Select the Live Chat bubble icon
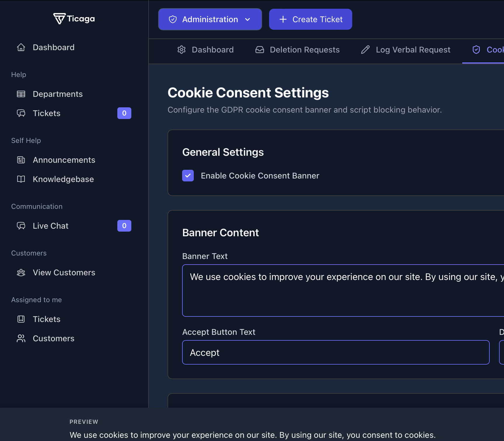 click(x=21, y=225)
